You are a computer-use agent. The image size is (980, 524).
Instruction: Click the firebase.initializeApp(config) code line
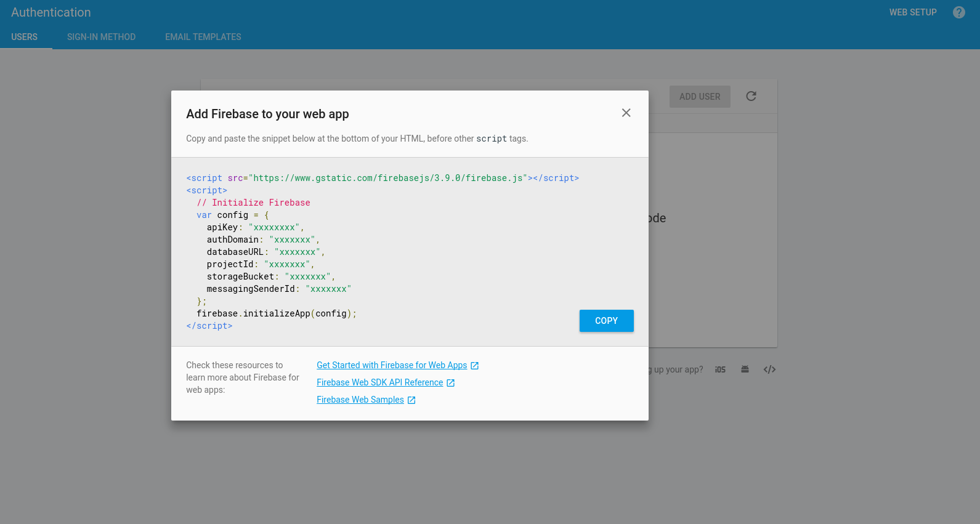pyautogui.click(x=276, y=313)
